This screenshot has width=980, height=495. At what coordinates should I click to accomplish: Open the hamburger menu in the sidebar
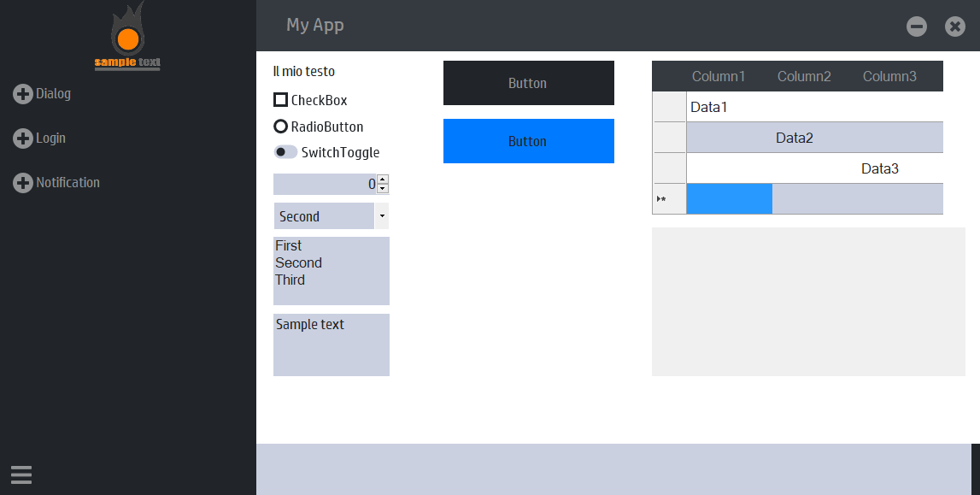point(21,474)
